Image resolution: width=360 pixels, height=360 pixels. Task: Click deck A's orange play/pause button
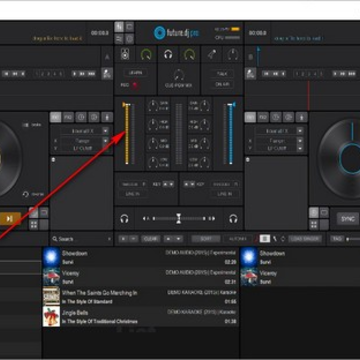10,219
